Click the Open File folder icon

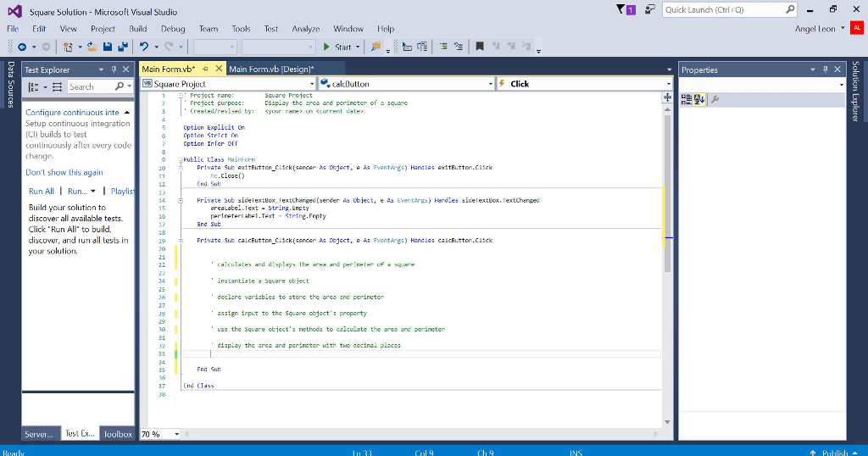tap(92, 47)
